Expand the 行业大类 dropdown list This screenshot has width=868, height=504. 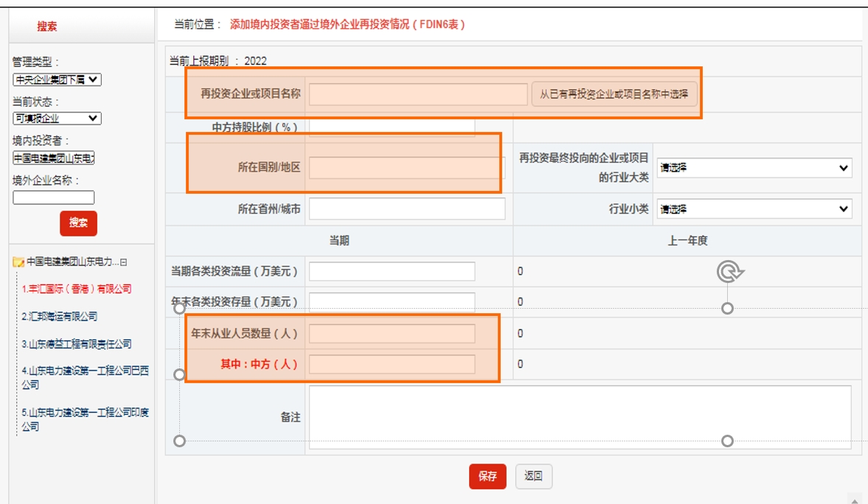[754, 168]
